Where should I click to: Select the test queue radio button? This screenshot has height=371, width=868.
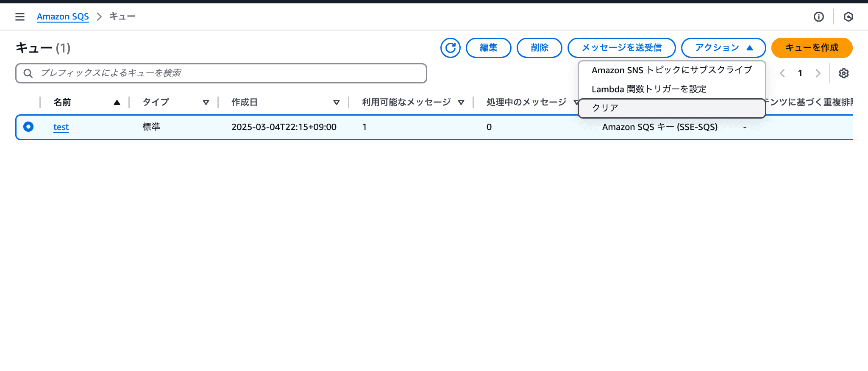coord(28,127)
